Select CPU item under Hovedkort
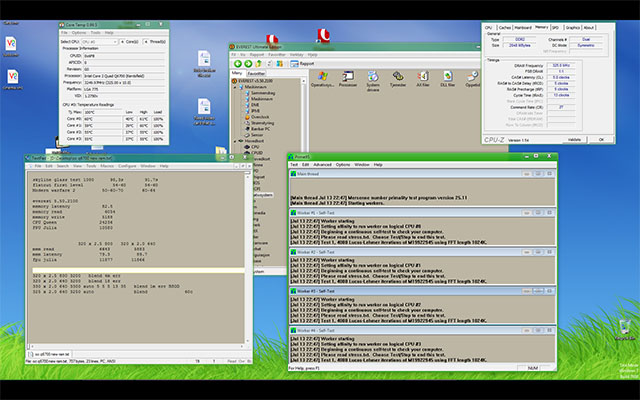Screen dimensions: 640x400 click(252, 147)
